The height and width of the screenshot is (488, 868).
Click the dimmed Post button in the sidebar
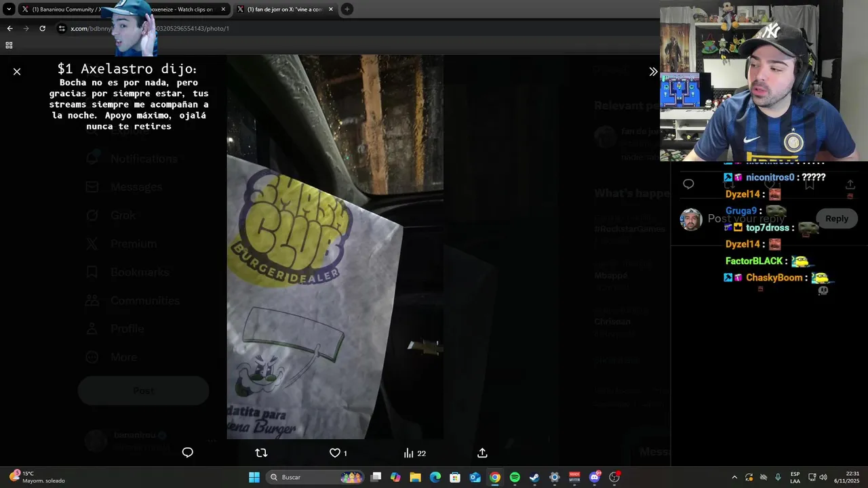[x=143, y=391]
